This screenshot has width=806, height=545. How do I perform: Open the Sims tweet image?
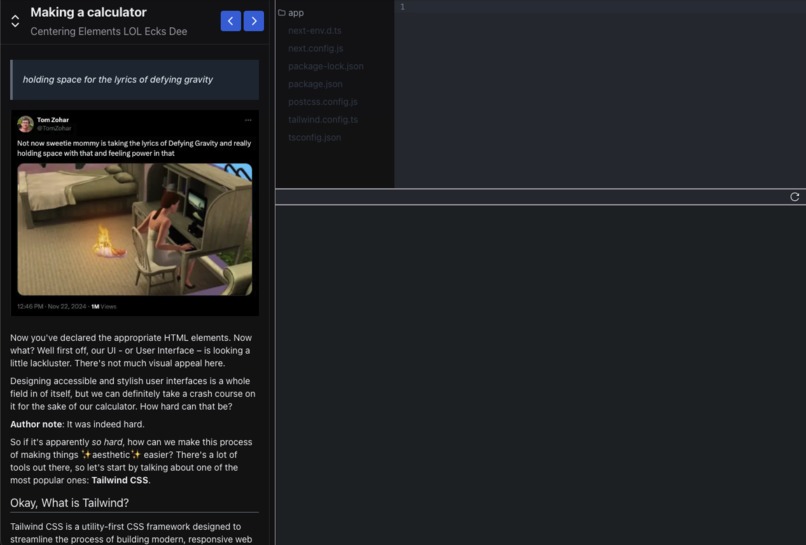tap(135, 229)
